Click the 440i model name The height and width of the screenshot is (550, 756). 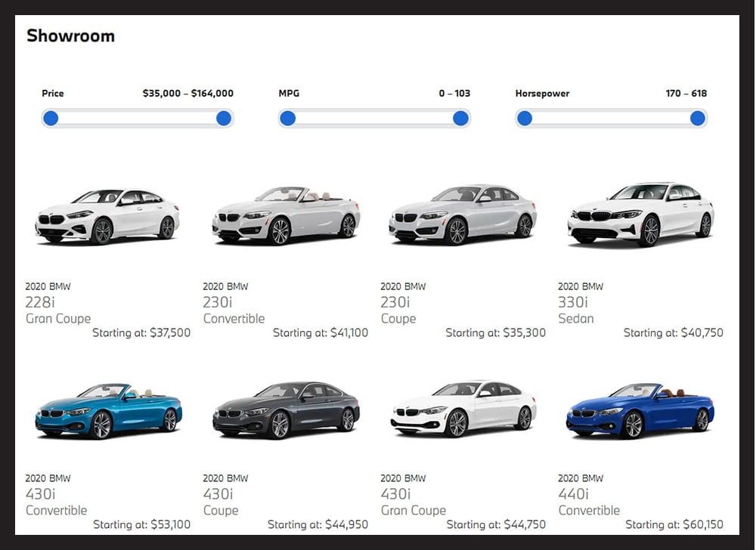[574, 493]
